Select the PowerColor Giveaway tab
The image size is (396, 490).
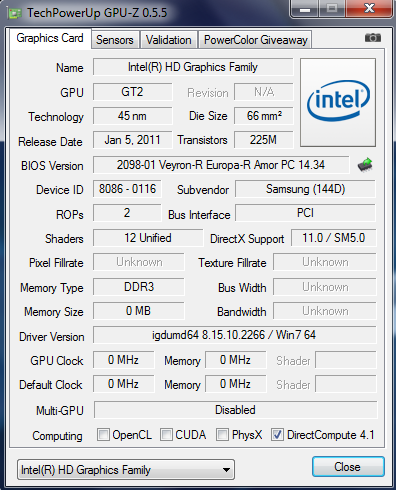click(255, 40)
